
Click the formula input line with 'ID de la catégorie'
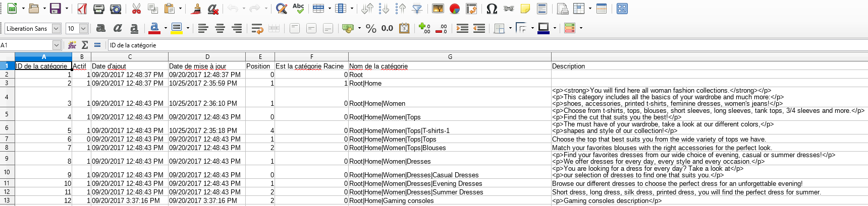click(454, 45)
